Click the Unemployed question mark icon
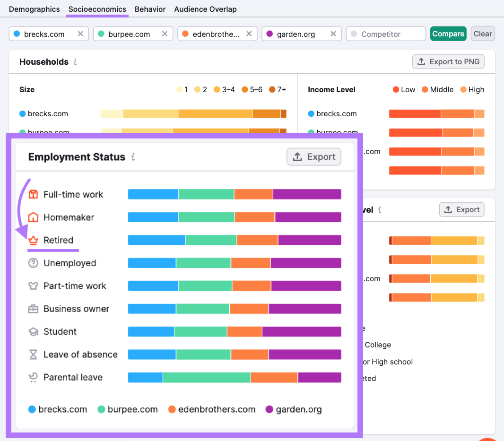 coord(33,263)
